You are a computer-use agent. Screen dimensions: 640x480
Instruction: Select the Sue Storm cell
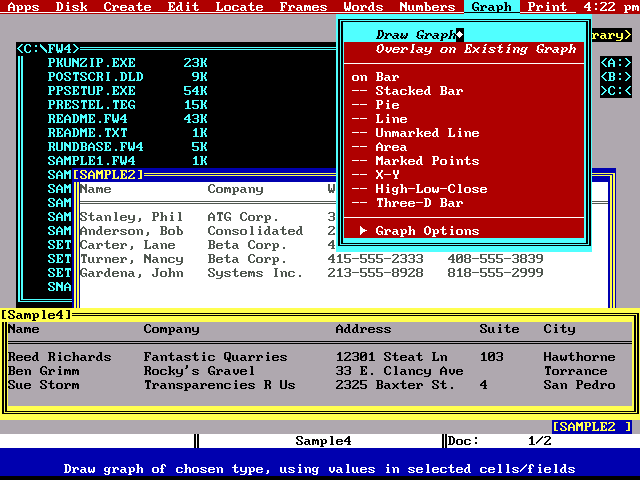coord(44,385)
